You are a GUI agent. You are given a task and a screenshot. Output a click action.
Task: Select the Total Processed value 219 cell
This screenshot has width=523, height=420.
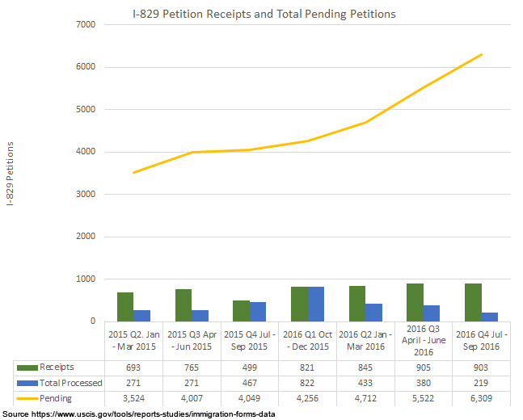(x=480, y=383)
